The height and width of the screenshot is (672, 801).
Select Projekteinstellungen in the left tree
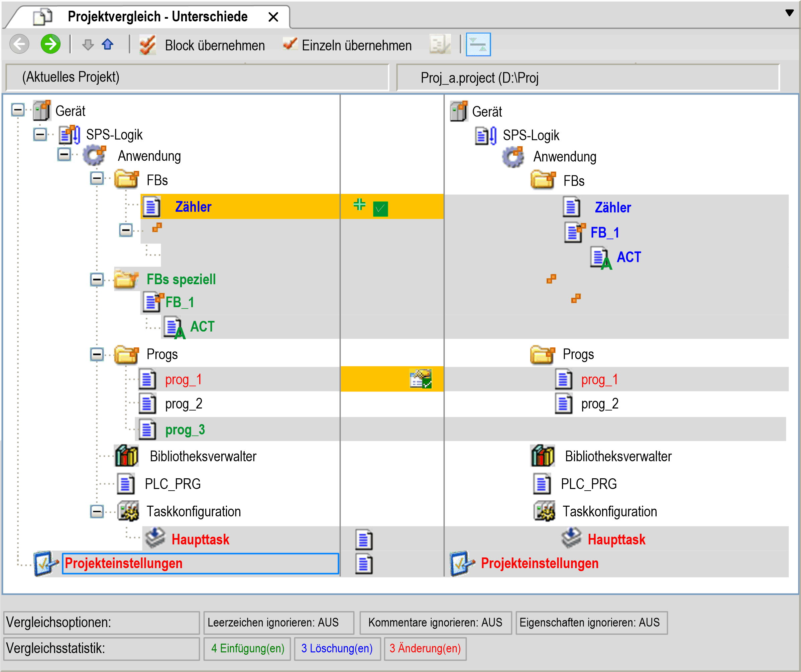coord(124,563)
